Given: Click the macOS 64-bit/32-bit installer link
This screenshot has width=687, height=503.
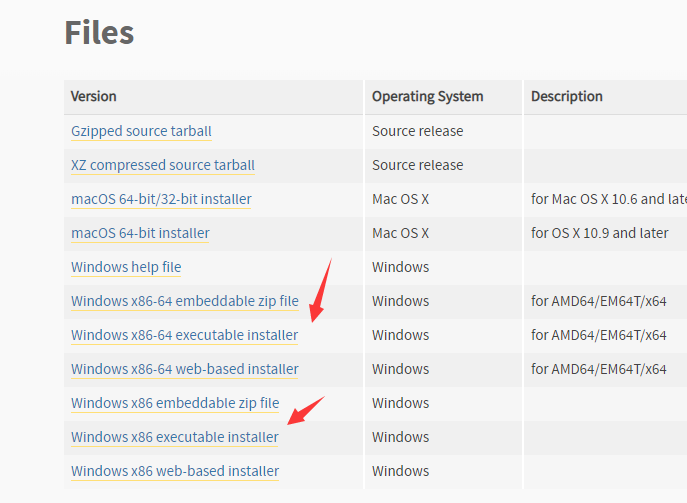Looking at the screenshot, I should click(x=161, y=199).
